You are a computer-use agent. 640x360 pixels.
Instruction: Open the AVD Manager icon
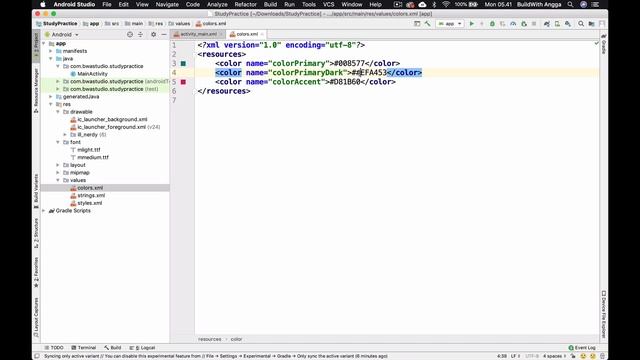click(557, 24)
